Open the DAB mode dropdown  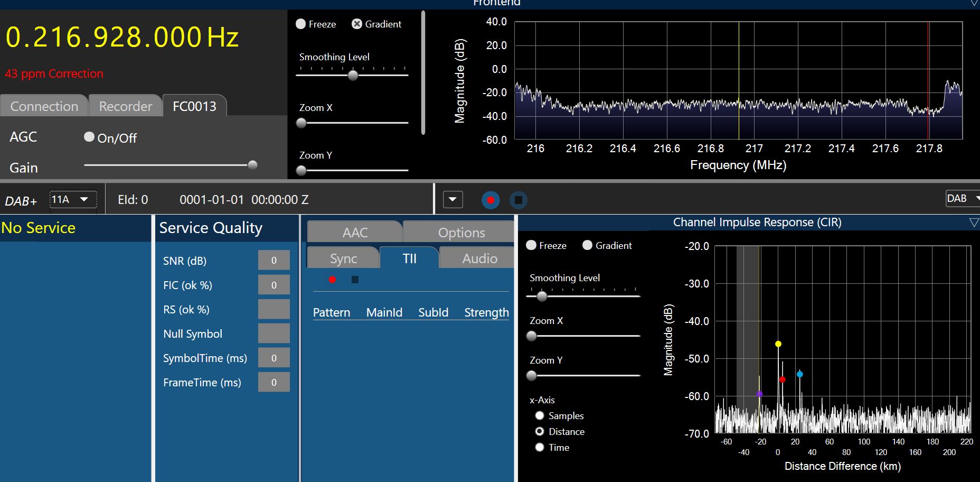(x=963, y=199)
